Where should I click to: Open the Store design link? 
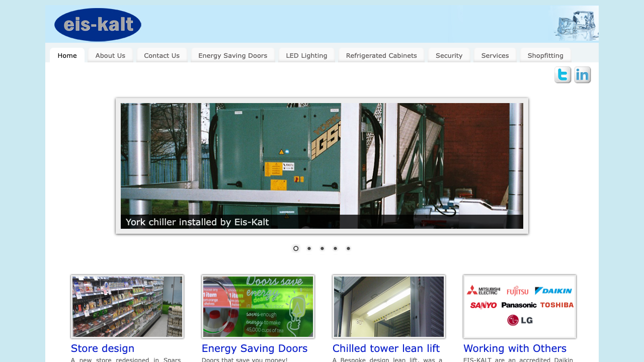coord(102,348)
